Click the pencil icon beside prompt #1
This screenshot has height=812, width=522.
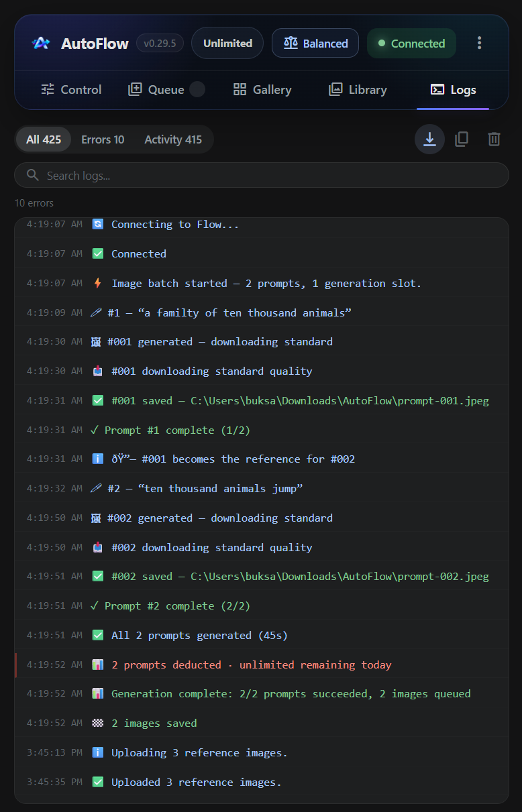(96, 312)
